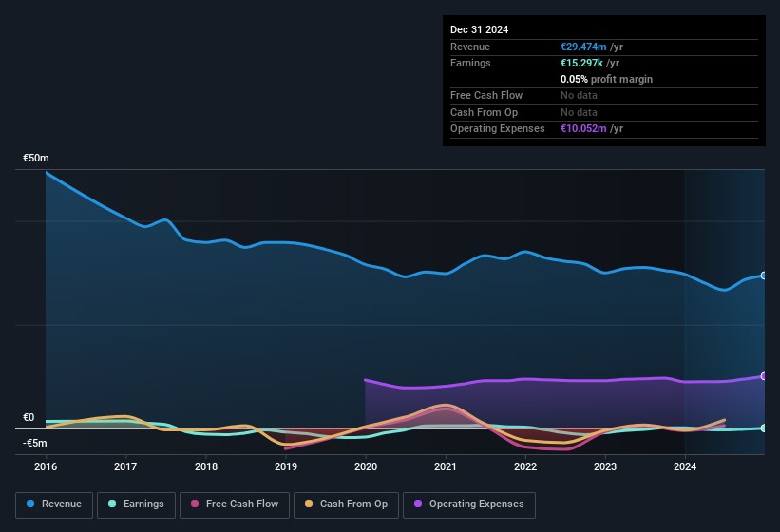
Task: Toggle the Earnings series in legend
Action: pos(133,504)
